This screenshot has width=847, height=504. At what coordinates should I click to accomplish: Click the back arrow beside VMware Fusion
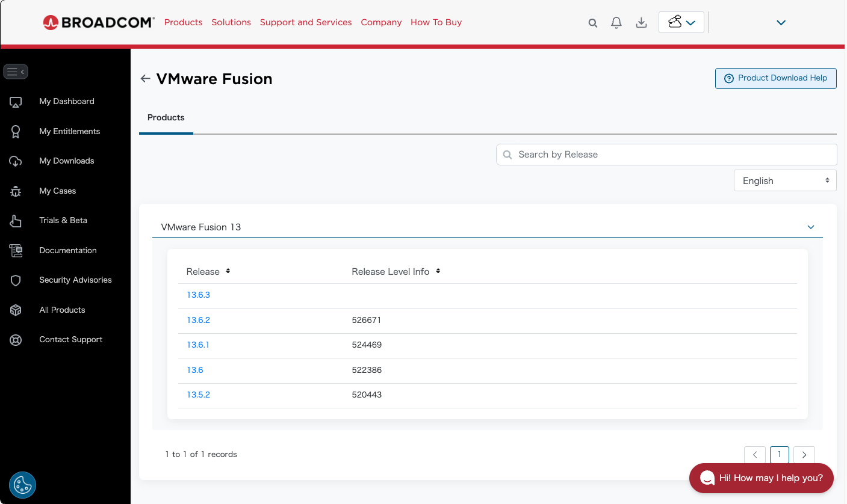[145, 79]
